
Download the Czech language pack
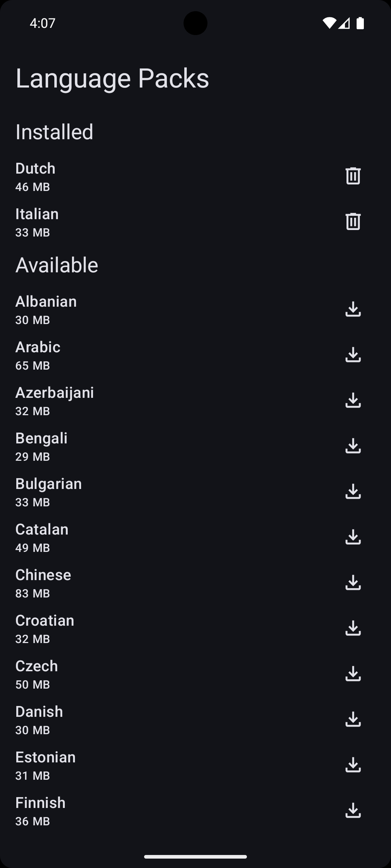(353, 674)
